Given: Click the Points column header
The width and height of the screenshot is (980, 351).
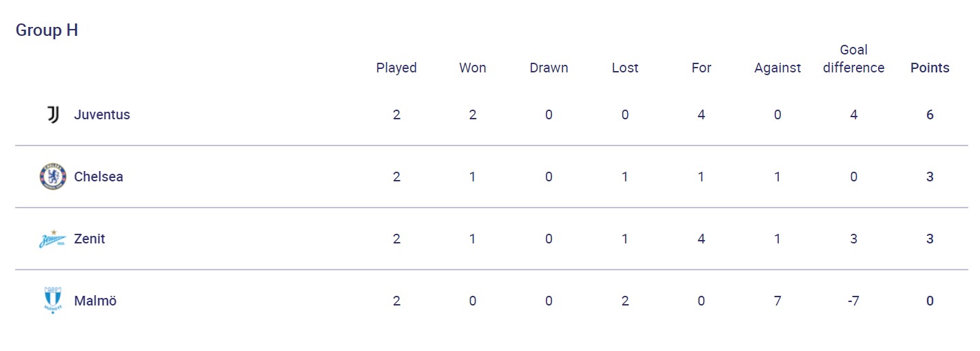Looking at the screenshot, I should [x=930, y=68].
